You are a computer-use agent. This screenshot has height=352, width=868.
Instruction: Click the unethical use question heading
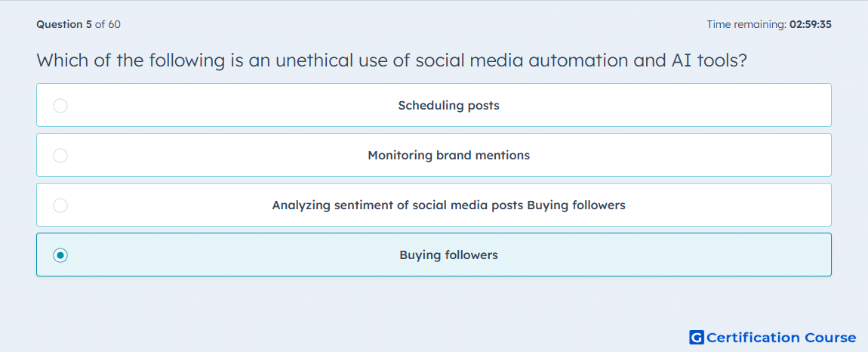click(392, 60)
